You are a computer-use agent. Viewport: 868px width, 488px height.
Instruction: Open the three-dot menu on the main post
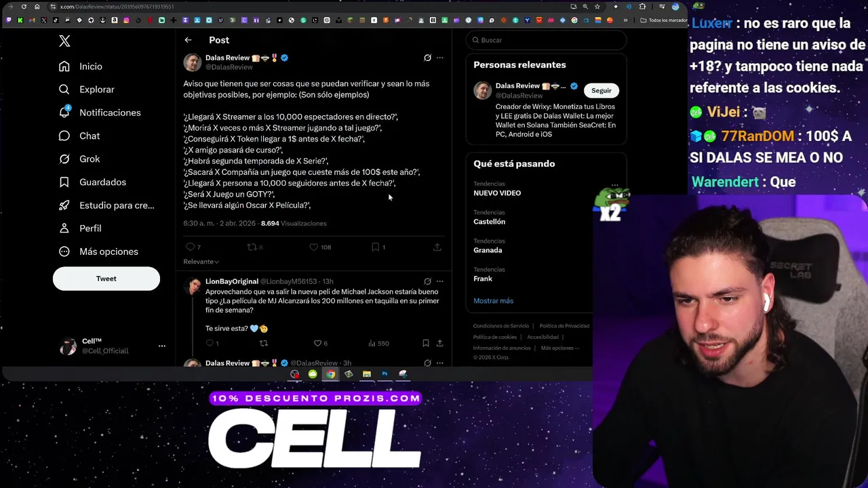(x=439, y=58)
